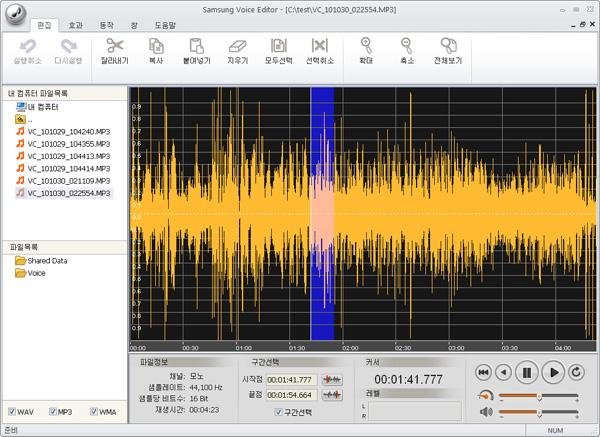Skip to beginning playback button

(x=483, y=372)
